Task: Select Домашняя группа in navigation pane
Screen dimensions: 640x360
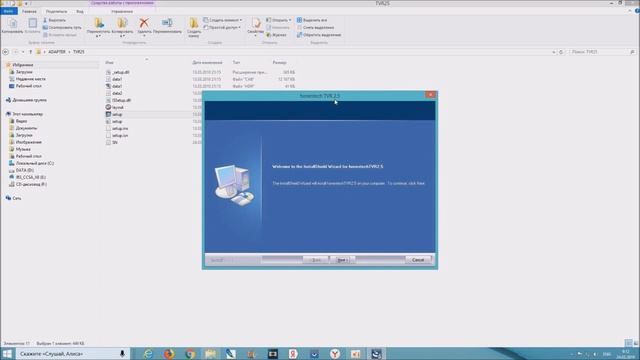Action: [29, 100]
